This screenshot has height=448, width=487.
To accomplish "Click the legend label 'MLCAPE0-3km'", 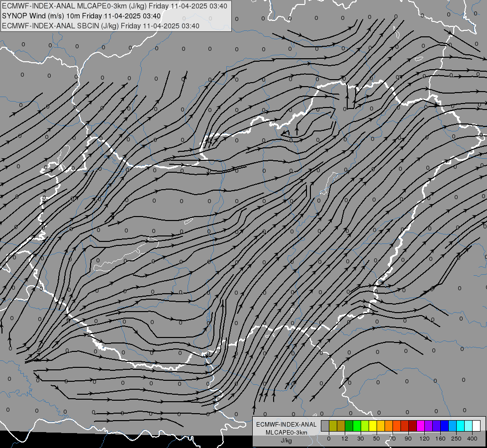I will (287, 433).
